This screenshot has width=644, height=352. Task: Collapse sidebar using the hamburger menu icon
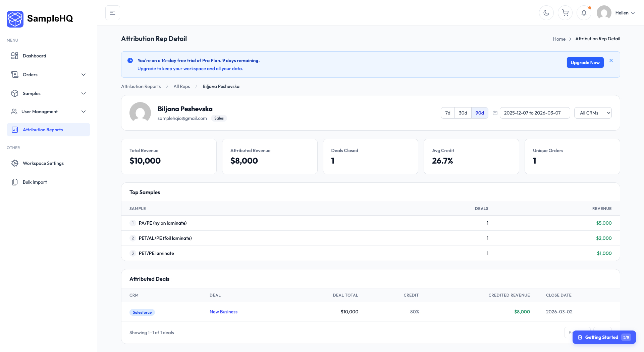click(113, 13)
